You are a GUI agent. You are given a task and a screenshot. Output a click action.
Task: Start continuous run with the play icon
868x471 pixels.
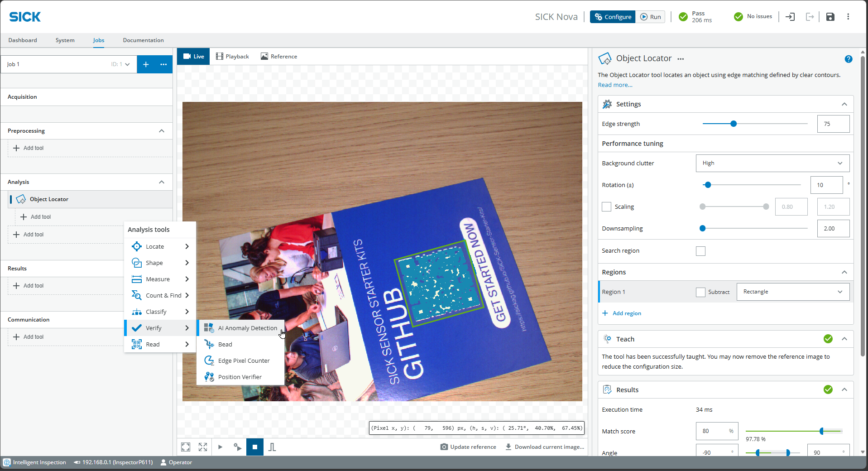click(220, 447)
